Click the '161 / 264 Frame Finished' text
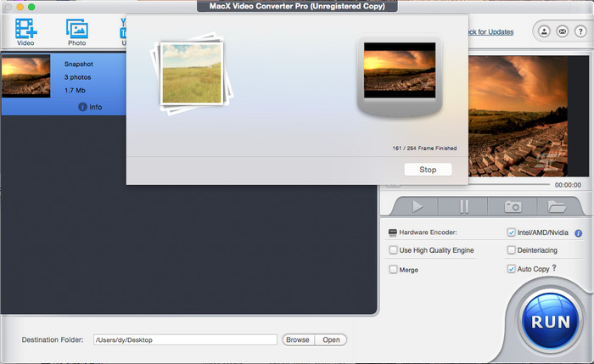This screenshot has width=594, height=364. tap(424, 148)
